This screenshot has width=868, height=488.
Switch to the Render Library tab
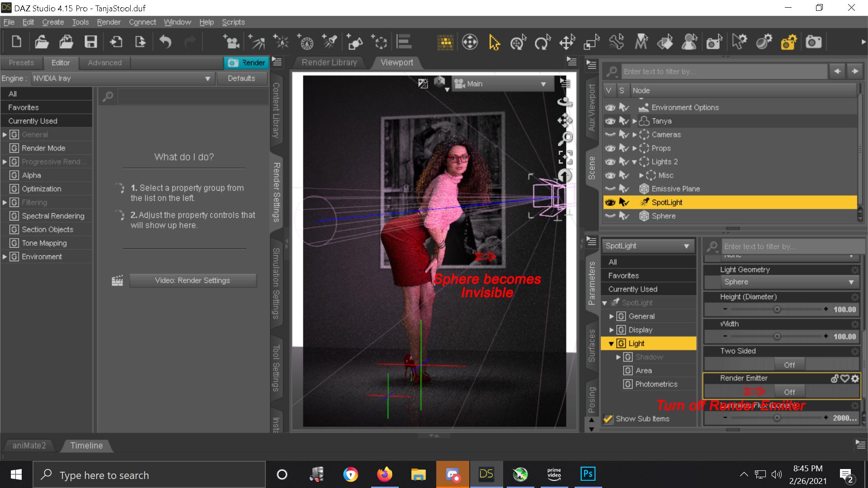(x=329, y=62)
